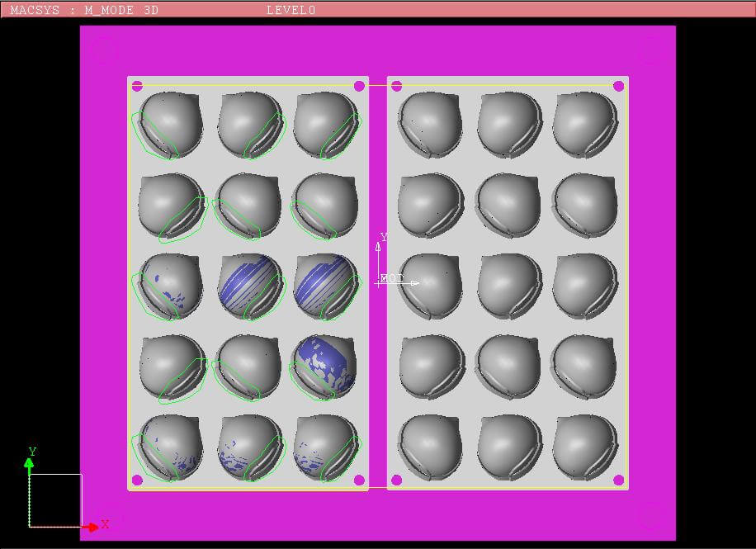This screenshot has height=549, width=756.
Task: Select the top-left cavity of the left plate
Action: [x=170, y=125]
